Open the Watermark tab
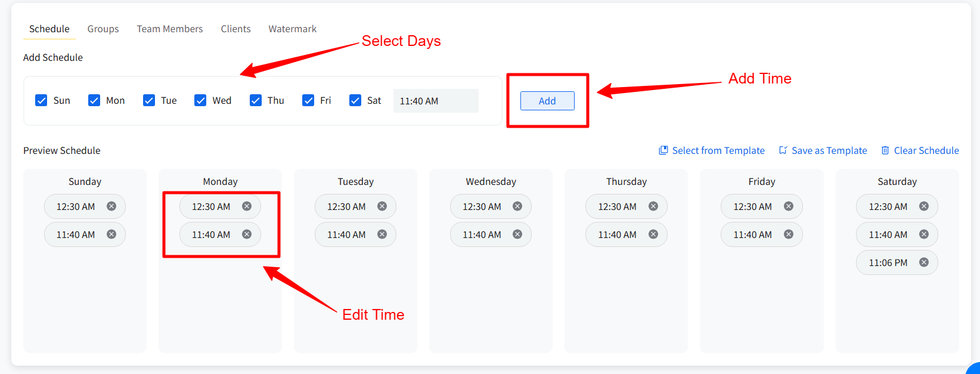Screen dimensions: 980x374 (293, 29)
